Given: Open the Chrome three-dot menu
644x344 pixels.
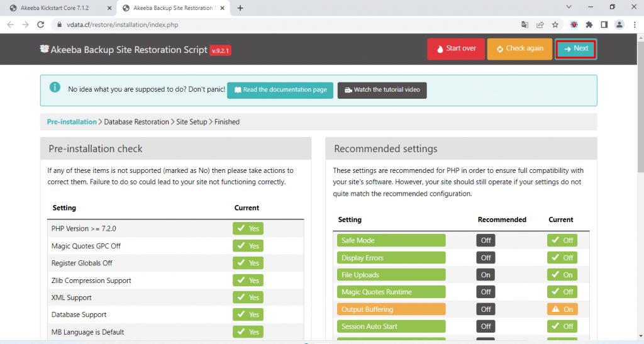Looking at the screenshot, I should tap(634, 25).
